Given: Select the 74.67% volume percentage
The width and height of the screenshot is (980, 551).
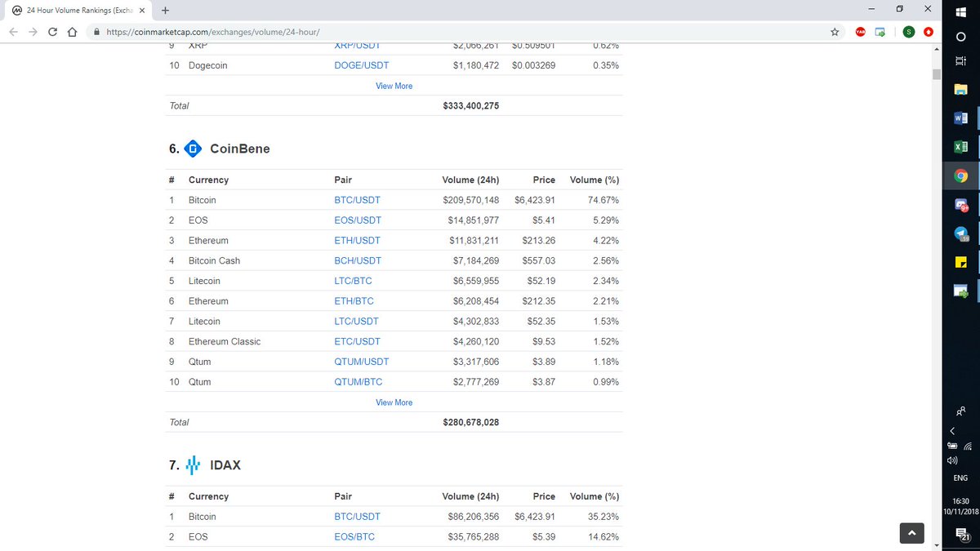Looking at the screenshot, I should click(x=604, y=200).
